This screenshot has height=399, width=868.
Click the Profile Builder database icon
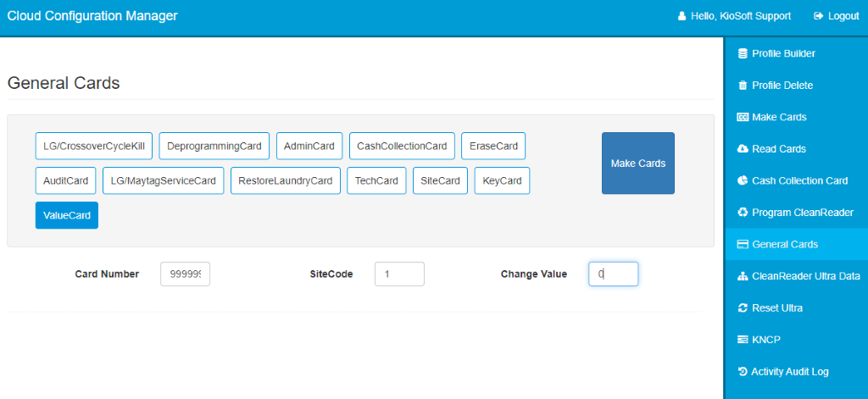click(743, 53)
